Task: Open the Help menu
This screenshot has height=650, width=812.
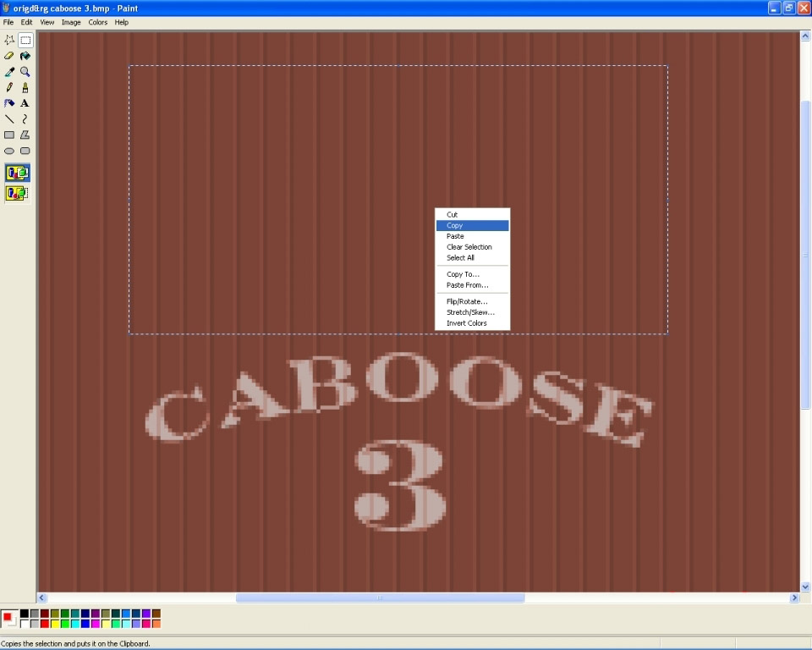Action: point(122,22)
